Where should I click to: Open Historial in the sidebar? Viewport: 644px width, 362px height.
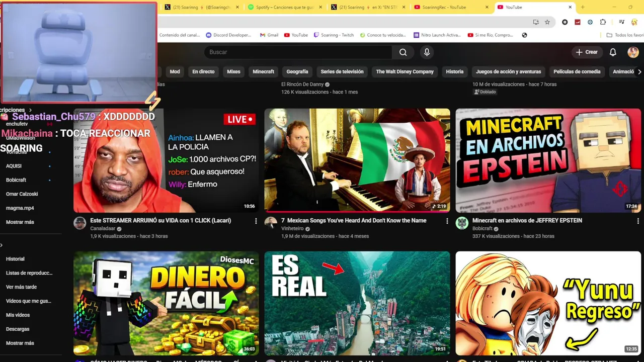point(15,259)
